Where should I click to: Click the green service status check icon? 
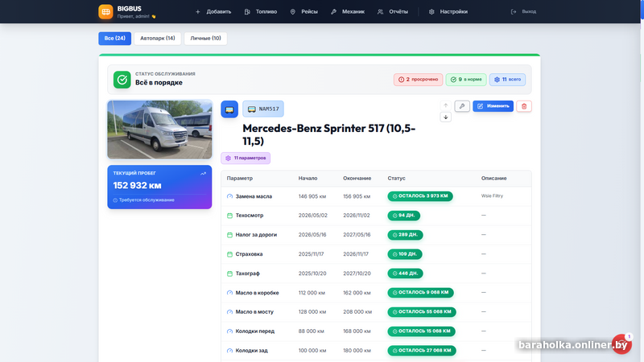click(122, 80)
